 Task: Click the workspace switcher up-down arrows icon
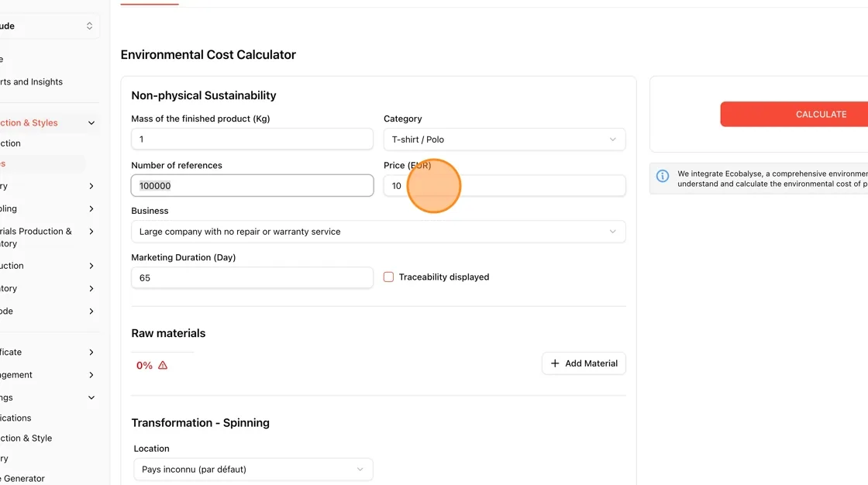pos(89,26)
